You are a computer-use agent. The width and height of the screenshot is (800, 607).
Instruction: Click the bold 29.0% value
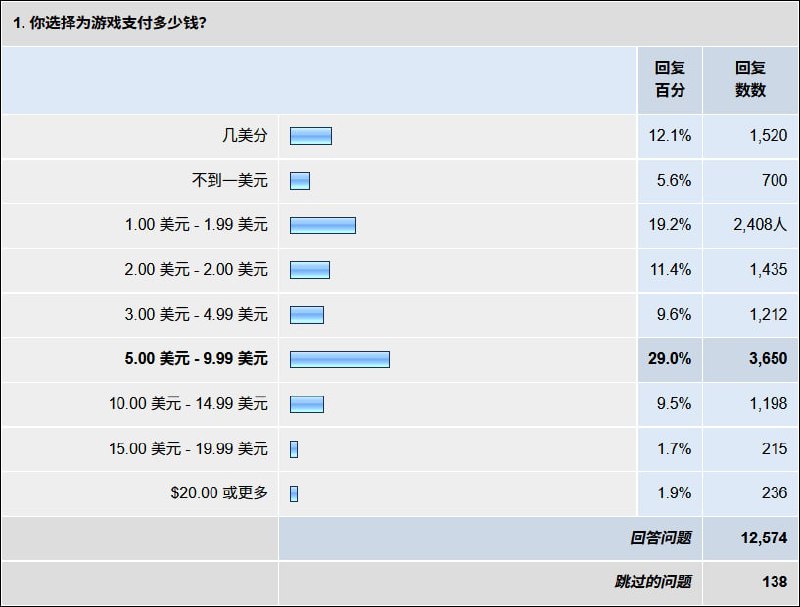coord(670,359)
